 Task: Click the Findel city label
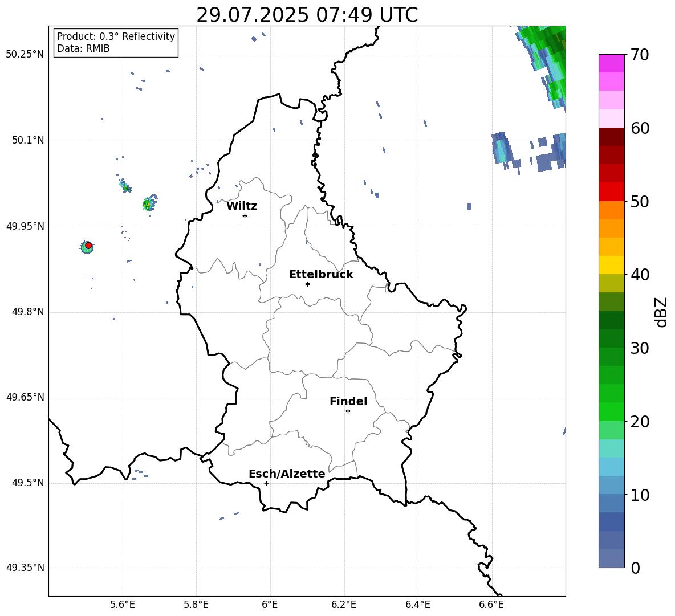(x=348, y=401)
